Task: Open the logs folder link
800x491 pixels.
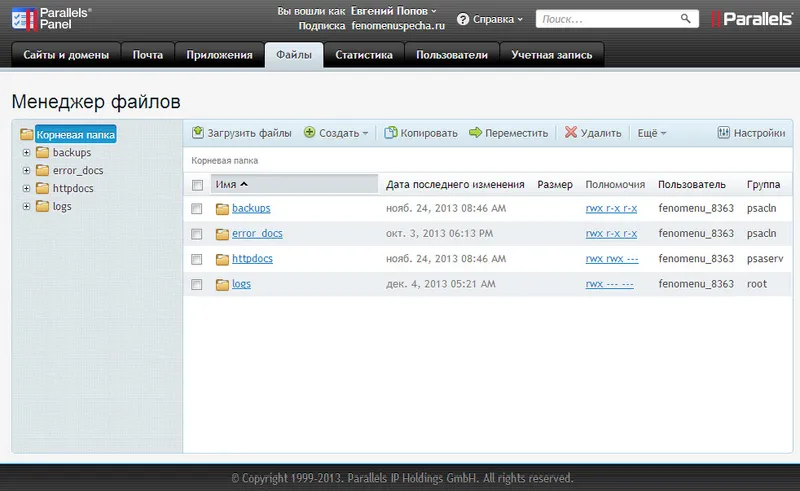Action: coord(241,284)
